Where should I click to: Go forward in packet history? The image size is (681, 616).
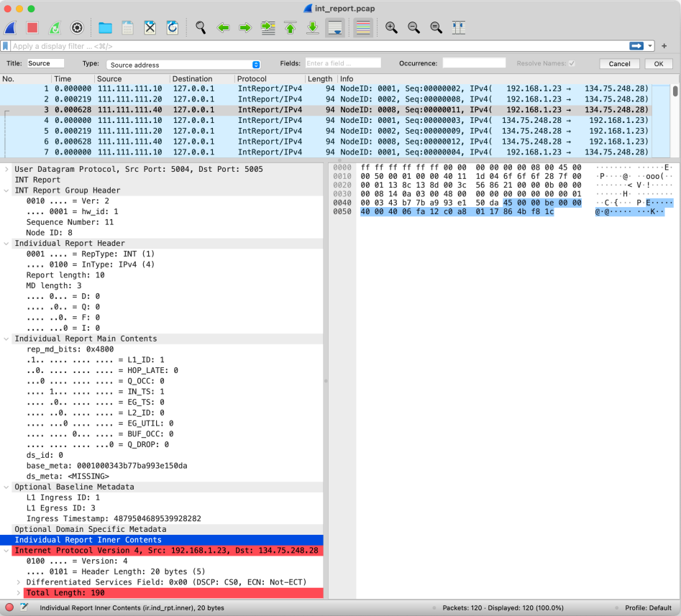click(x=245, y=28)
